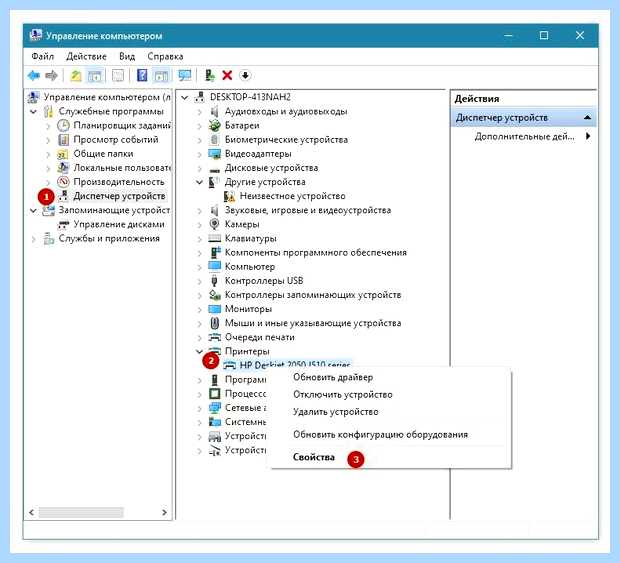Expand the Контроллеры USB node

pyautogui.click(x=200, y=281)
